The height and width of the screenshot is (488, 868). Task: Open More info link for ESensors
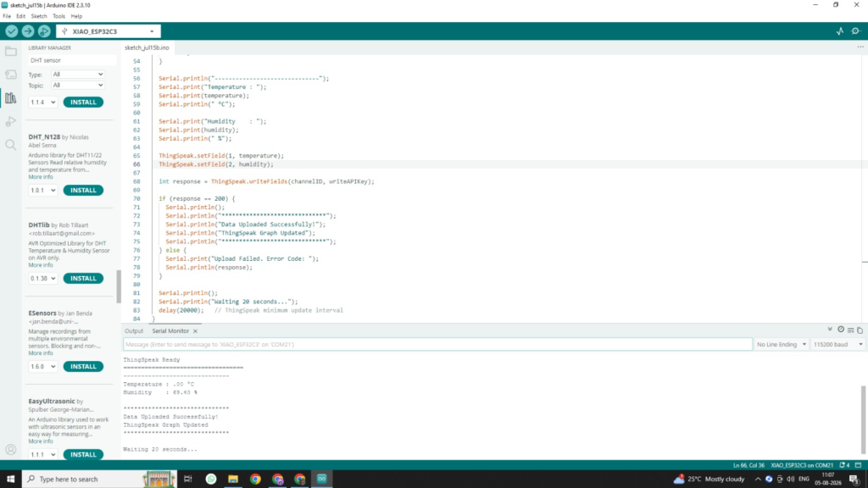tap(41, 353)
